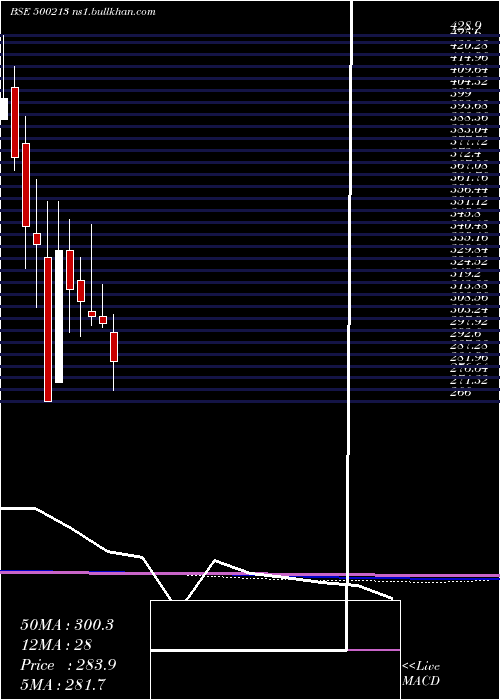Click the tall white candlestick body
The height and width of the screenshot is (700, 500).
tap(59, 316)
